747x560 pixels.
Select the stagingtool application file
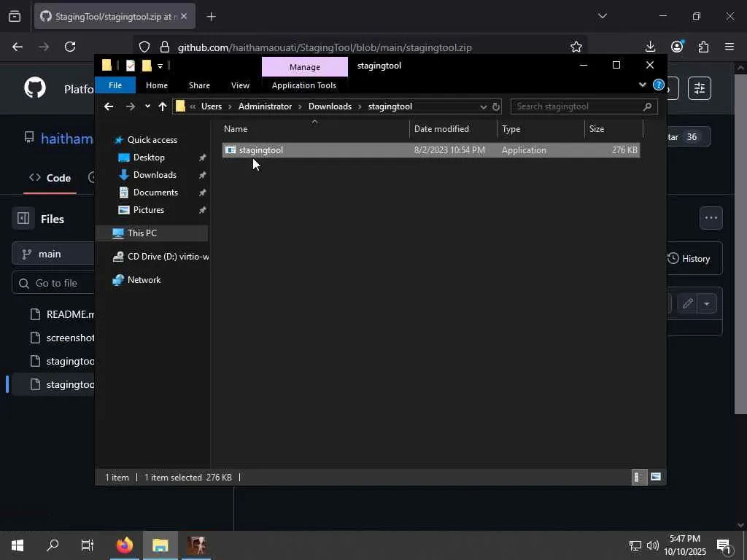[x=430, y=150]
